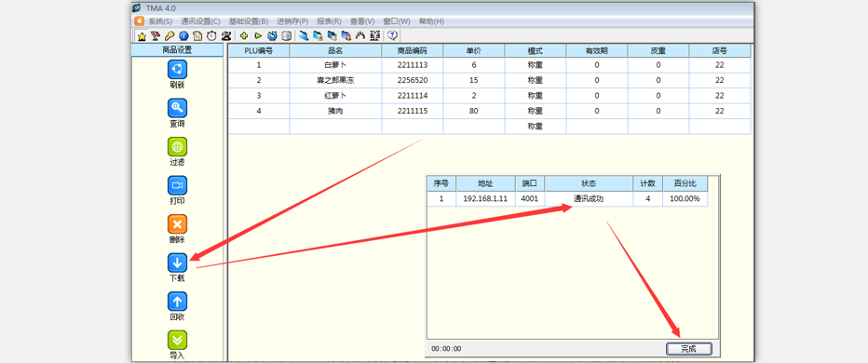Click the 状态 column header in dialog
This screenshot has width=868, height=363.
[x=589, y=183]
